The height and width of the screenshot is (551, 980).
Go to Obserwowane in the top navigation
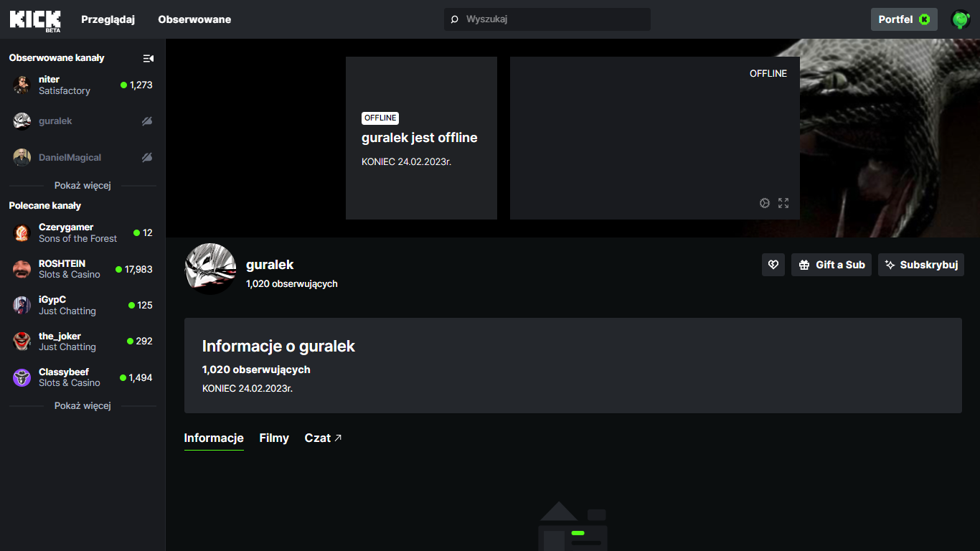pos(194,19)
